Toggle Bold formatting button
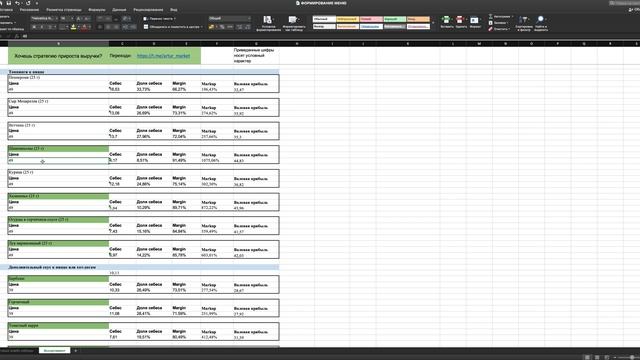The height and width of the screenshot is (360, 640). pos(34,27)
